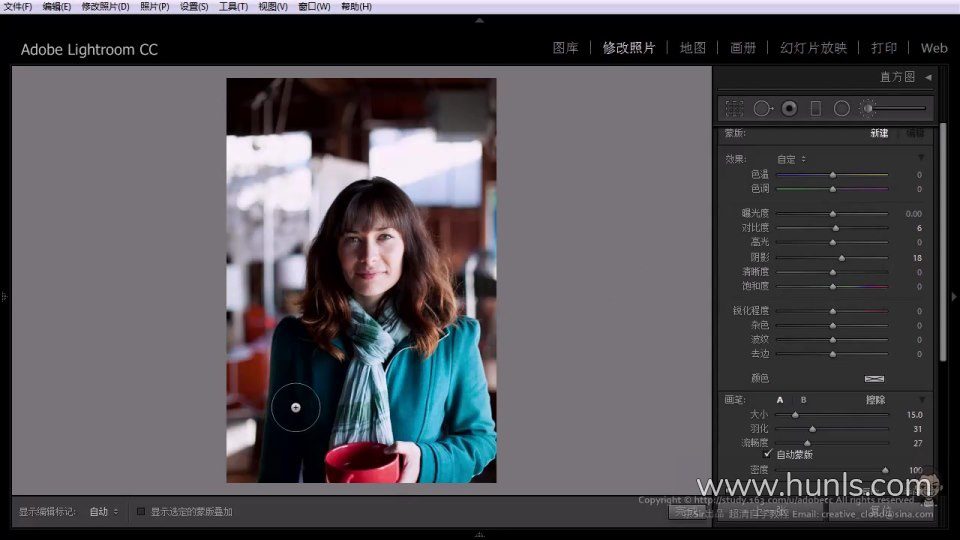
Task: Click 编辑 mask edit mode
Action: pos(915,133)
